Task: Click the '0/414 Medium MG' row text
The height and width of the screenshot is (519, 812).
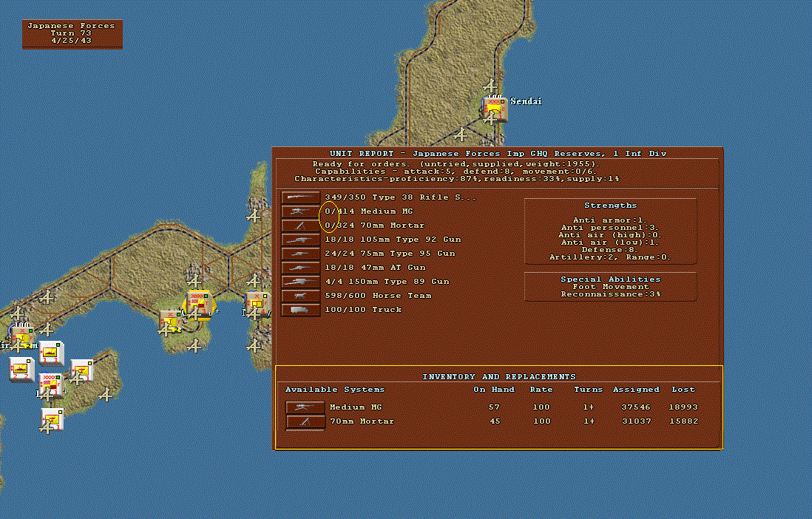Action: tap(369, 211)
